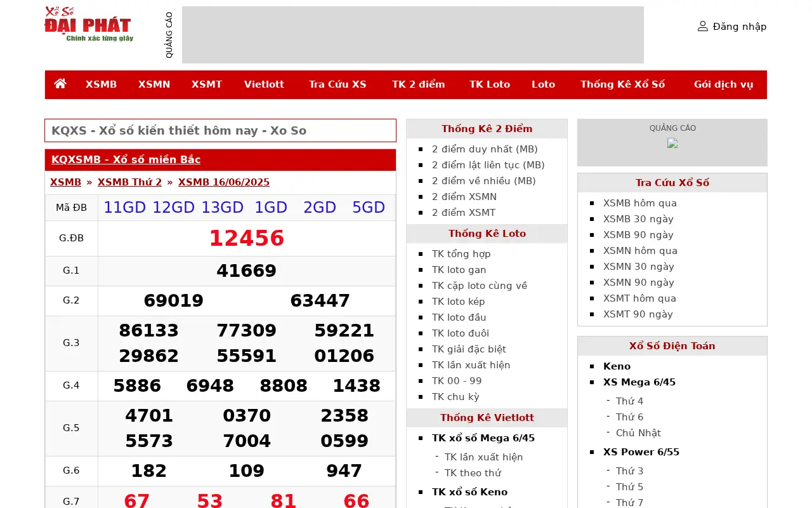Click the XSMB breadcrumb link
The width and height of the screenshot is (812, 508).
(x=65, y=182)
